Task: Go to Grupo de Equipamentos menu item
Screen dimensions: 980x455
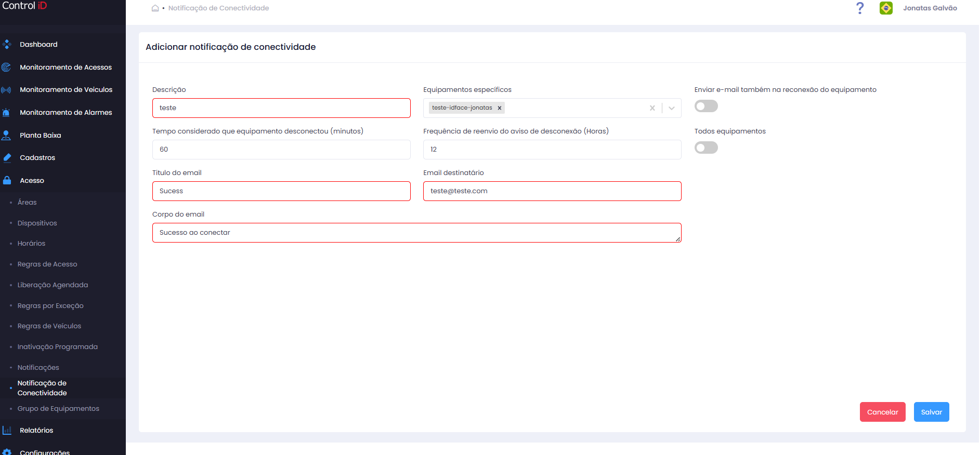Action: pyautogui.click(x=58, y=408)
